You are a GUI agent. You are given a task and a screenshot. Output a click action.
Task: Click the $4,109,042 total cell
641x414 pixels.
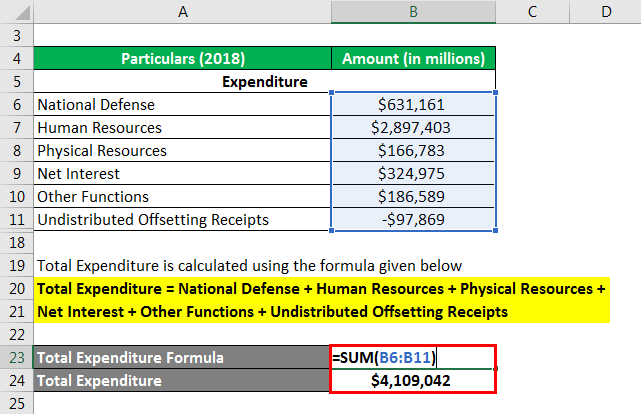413,380
